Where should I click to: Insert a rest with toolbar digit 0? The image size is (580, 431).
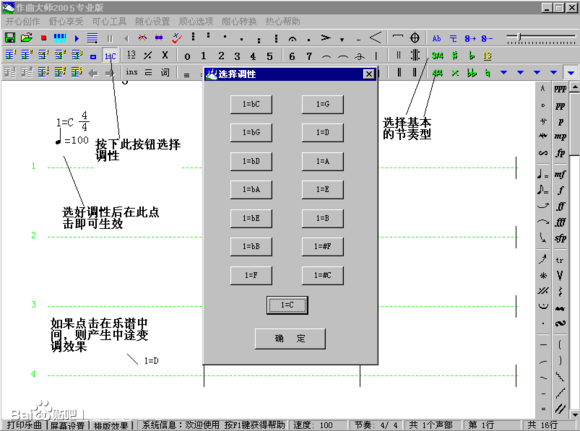pyautogui.click(x=187, y=56)
